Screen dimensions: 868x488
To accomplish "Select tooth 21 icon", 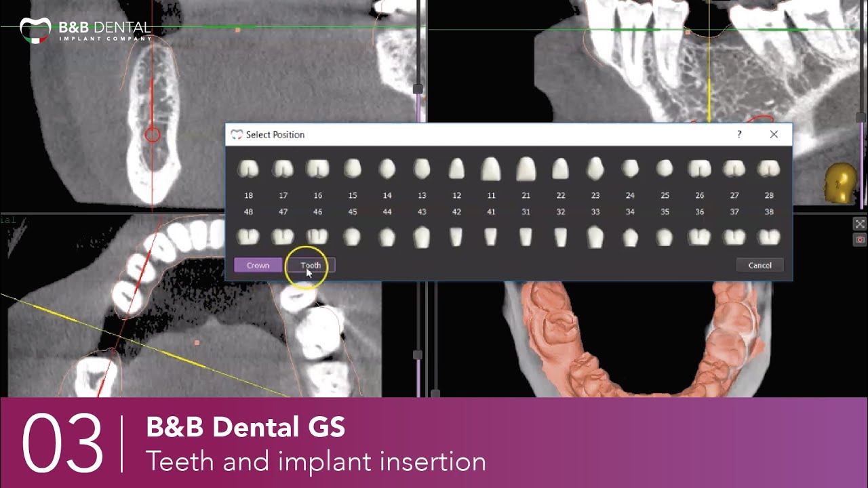I will click(526, 169).
